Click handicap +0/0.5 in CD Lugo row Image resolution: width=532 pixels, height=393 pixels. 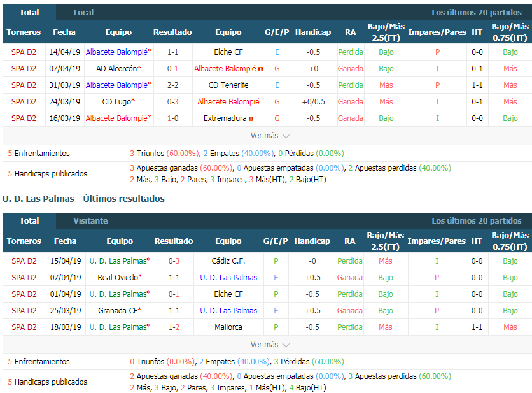[314, 101]
